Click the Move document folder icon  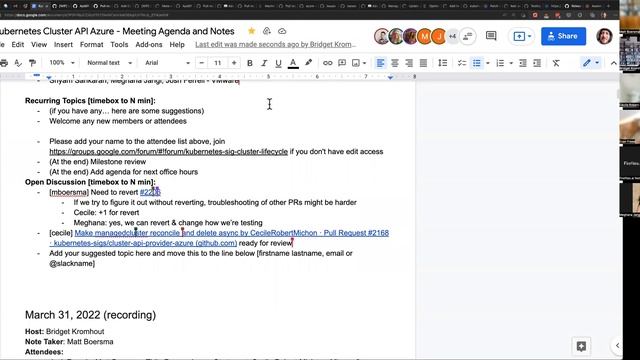click(267, 31)
